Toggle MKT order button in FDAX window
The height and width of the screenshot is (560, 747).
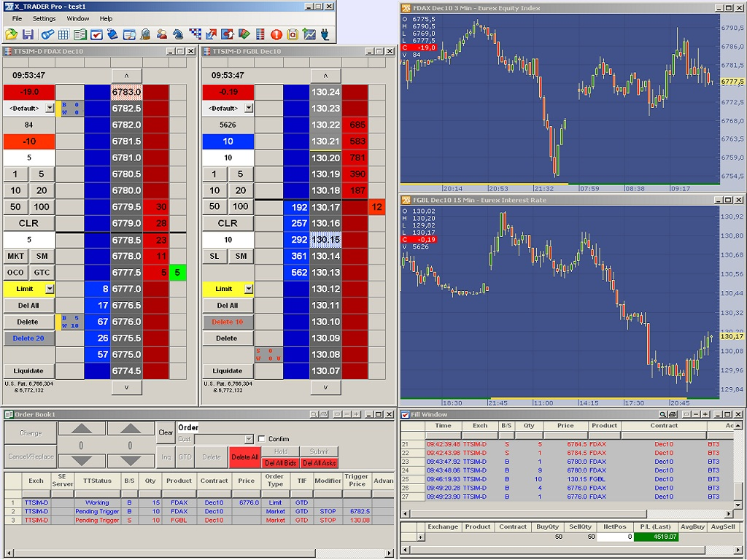[x=16, y=256]
